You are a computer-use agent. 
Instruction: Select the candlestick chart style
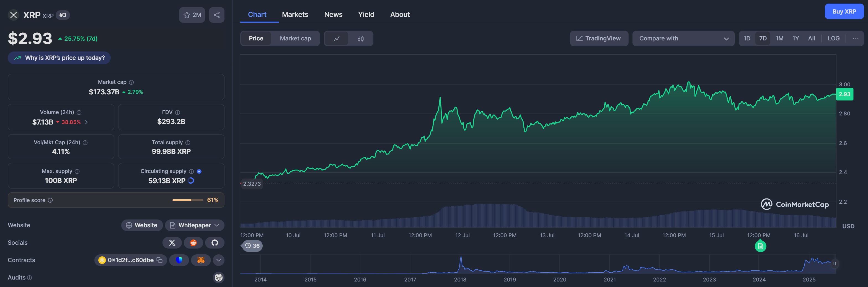pyautogui.click(x=361, y=38)
